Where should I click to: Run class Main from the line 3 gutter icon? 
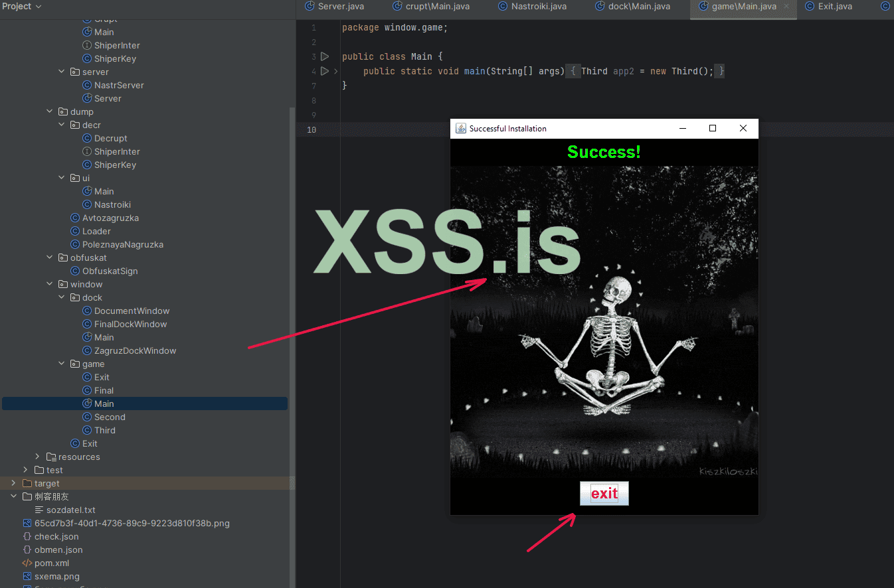point(325,56)
